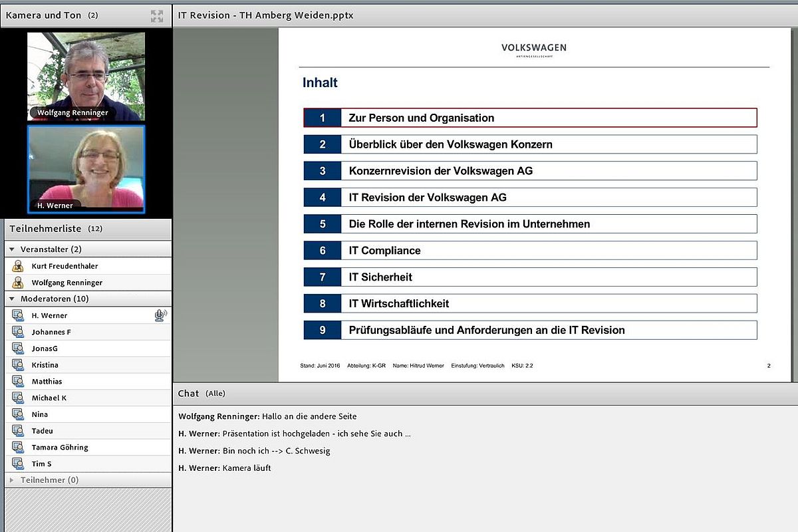Collapse the Moderatoren (10) group
Image resolution: width=798 pixels, height=532 pixels.
click(x=12, y=299)
